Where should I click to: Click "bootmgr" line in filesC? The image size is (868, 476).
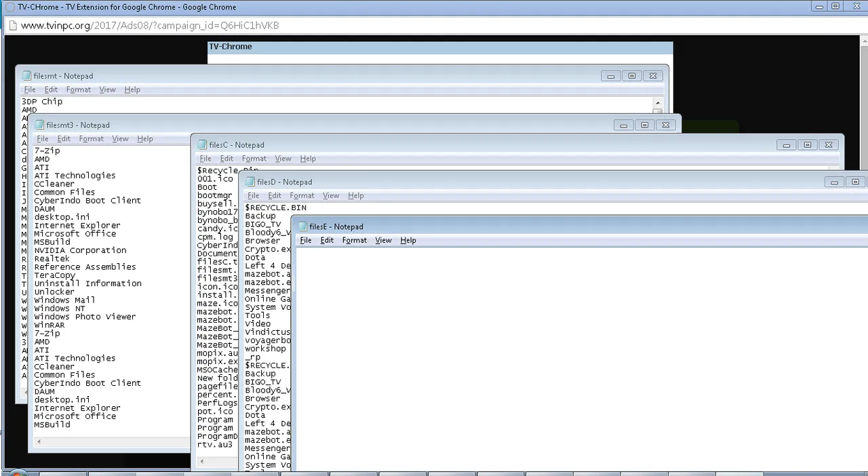(x=215, y=195)
